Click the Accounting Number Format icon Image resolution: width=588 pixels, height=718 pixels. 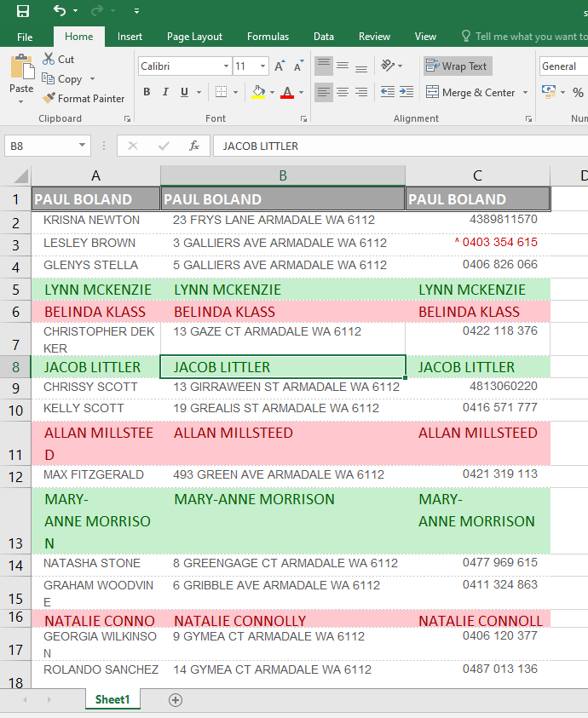coord(549,92)
